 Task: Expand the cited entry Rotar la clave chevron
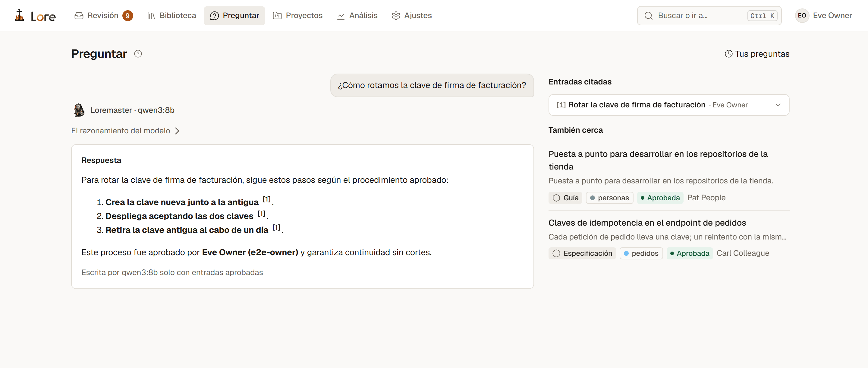tap(778, 105)
